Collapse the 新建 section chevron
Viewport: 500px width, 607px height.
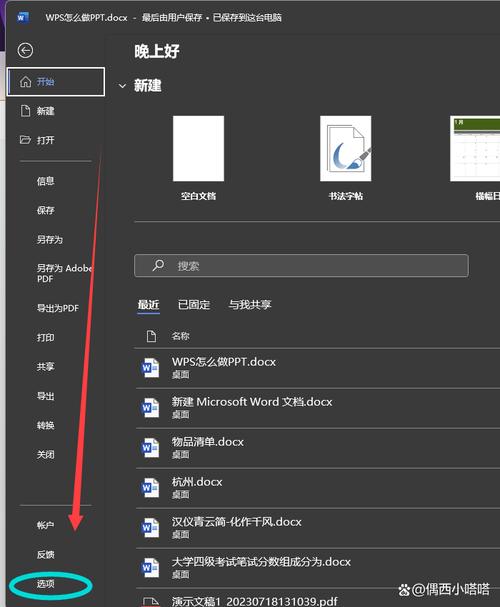point(122,86)
